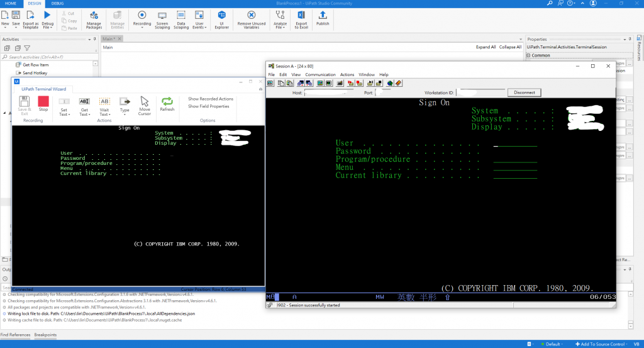Click the Activities panel filter funnel icon
Screen dimensions: 644x348
click(27, 48)
